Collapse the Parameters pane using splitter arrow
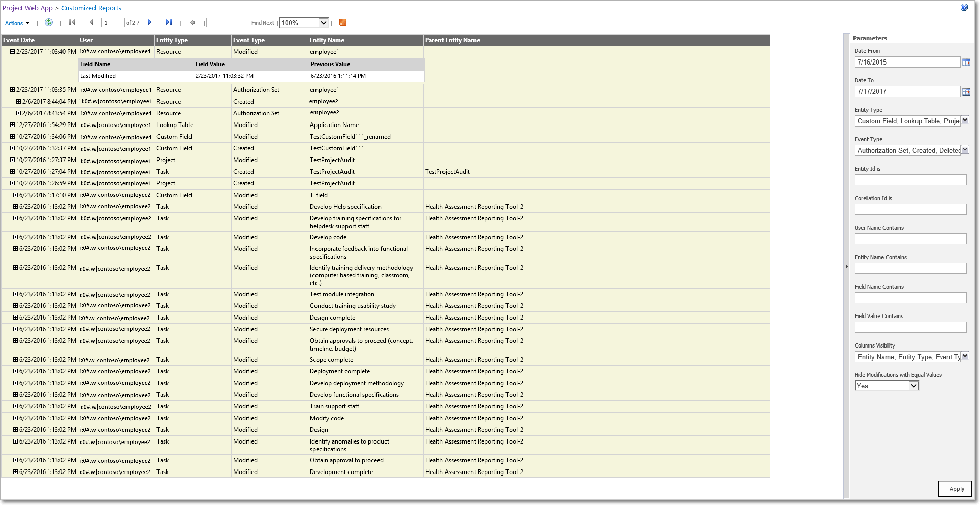 846,267
